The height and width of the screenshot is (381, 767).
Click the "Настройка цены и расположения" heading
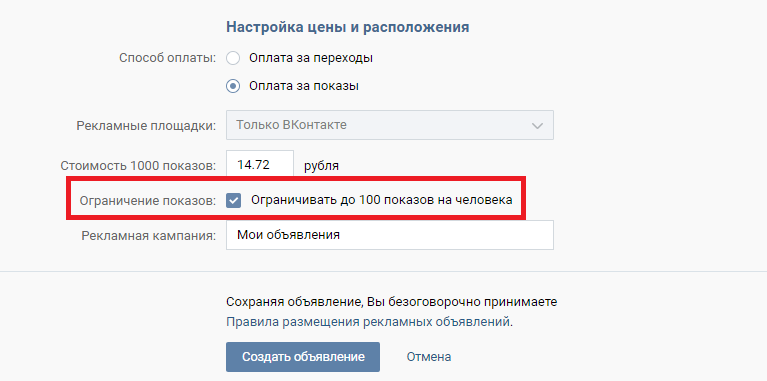[348, 27]
